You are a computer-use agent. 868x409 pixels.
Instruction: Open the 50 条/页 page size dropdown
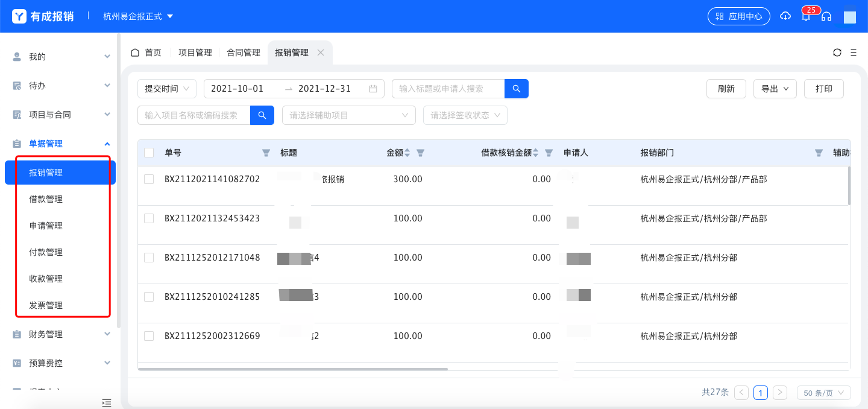point(824,393)
